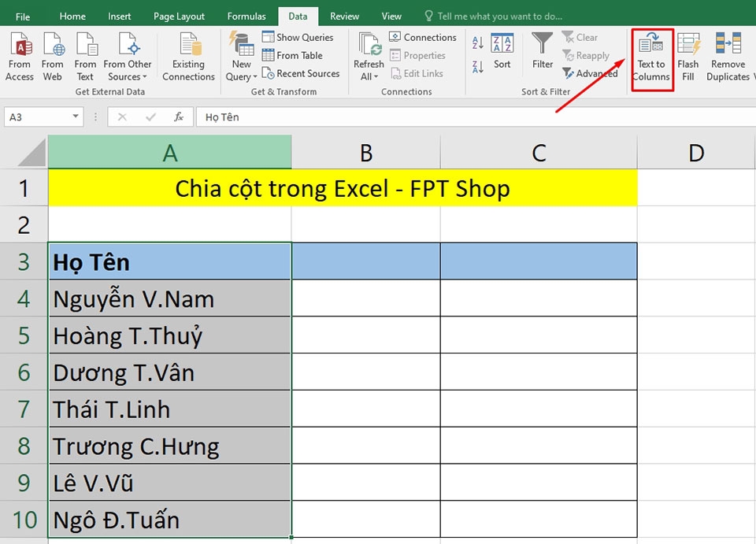This screenshot has height=544, width=756.
Task: Open the From Other Sources dropdown
Action: (x=128, y=57)
